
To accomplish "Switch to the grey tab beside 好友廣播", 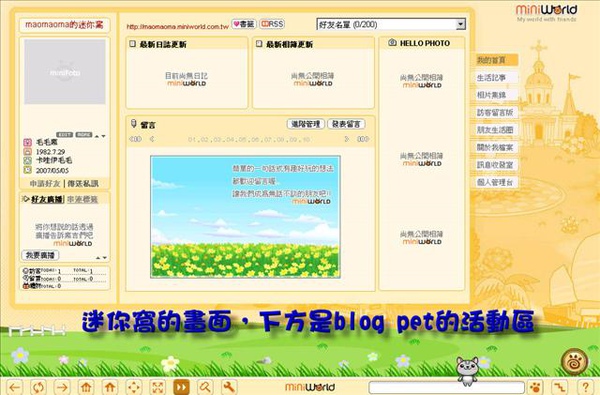I will (x=82, y=199).
